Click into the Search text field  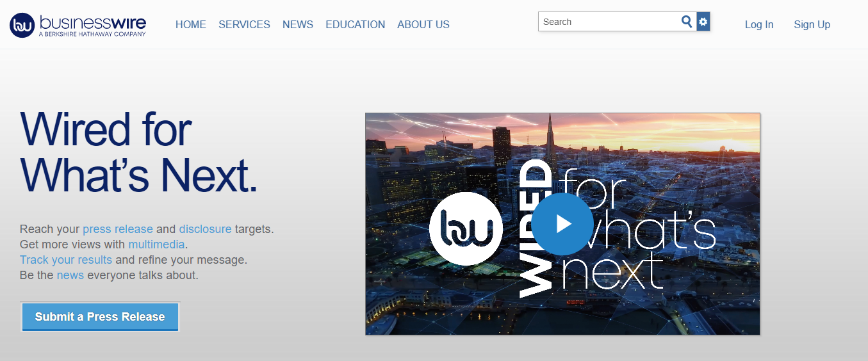point(609,22)
